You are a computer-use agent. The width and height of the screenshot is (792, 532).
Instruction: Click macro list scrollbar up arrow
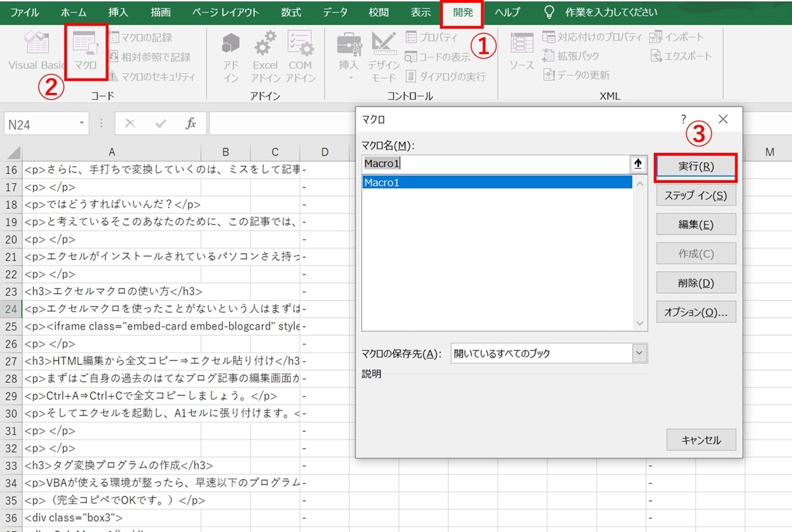pyautogui.click(x=639, y=183)
